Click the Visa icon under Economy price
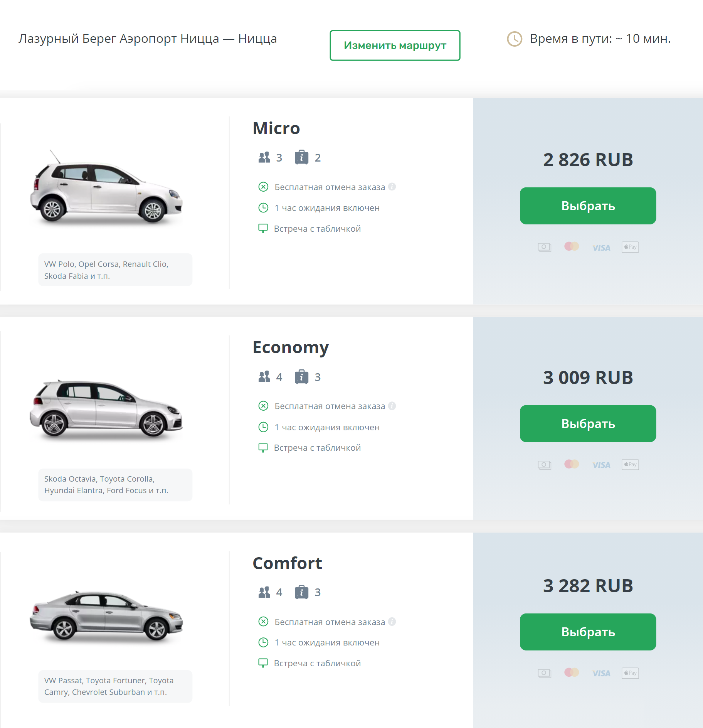 pyautogui.click(x=601, y=465)
